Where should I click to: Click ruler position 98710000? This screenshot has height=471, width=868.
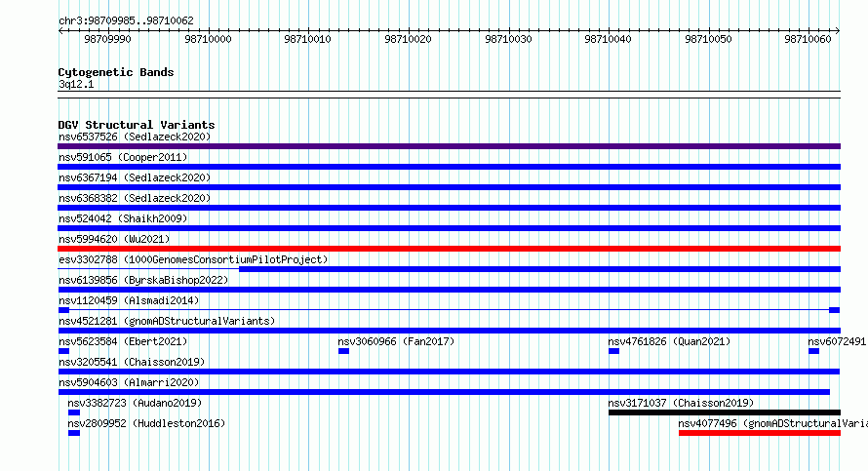point(208,39)
